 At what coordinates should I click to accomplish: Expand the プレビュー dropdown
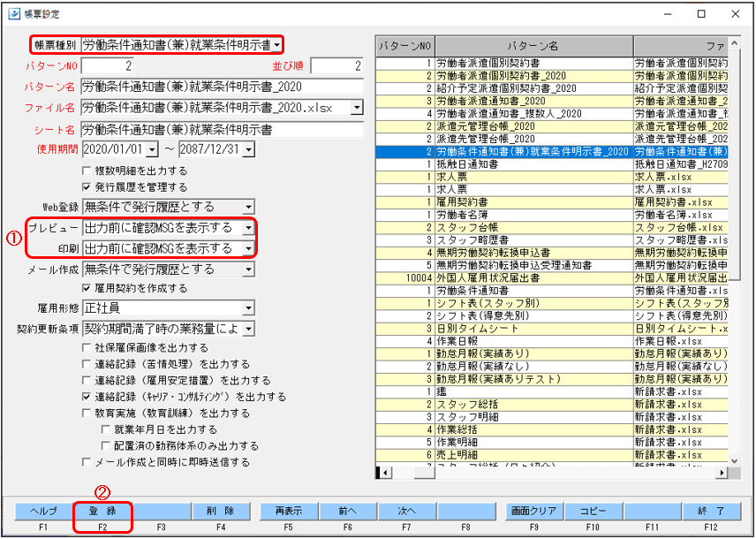(248, 228)
